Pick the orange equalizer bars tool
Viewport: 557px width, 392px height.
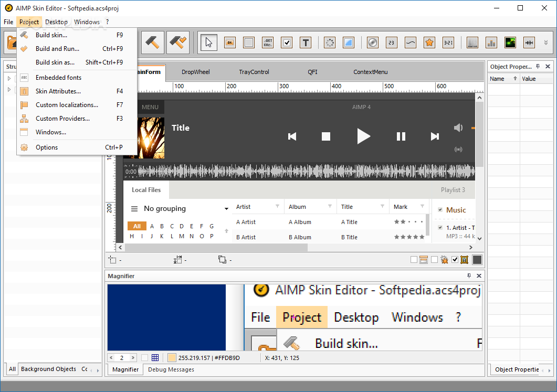tap(491, 43)
